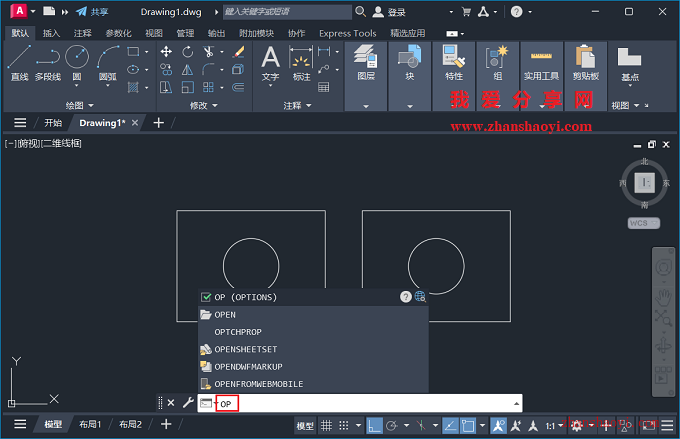Add a new layout tab

point(166,424)
